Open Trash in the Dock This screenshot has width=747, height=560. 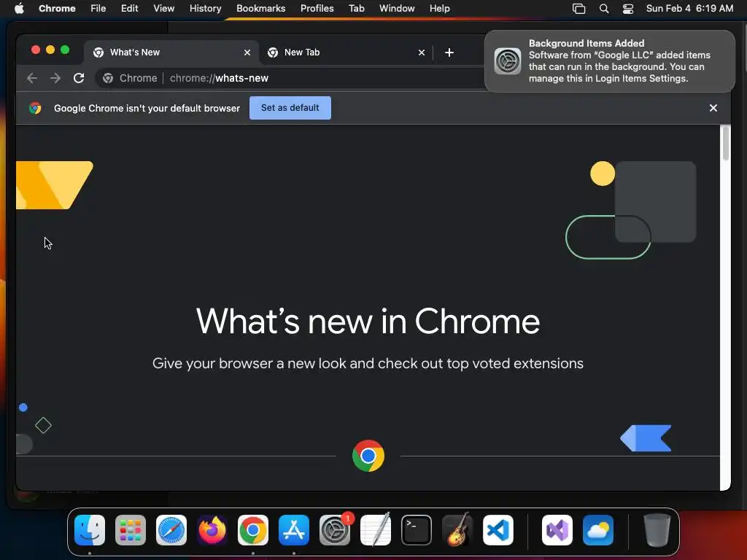(x=657, y=530)
